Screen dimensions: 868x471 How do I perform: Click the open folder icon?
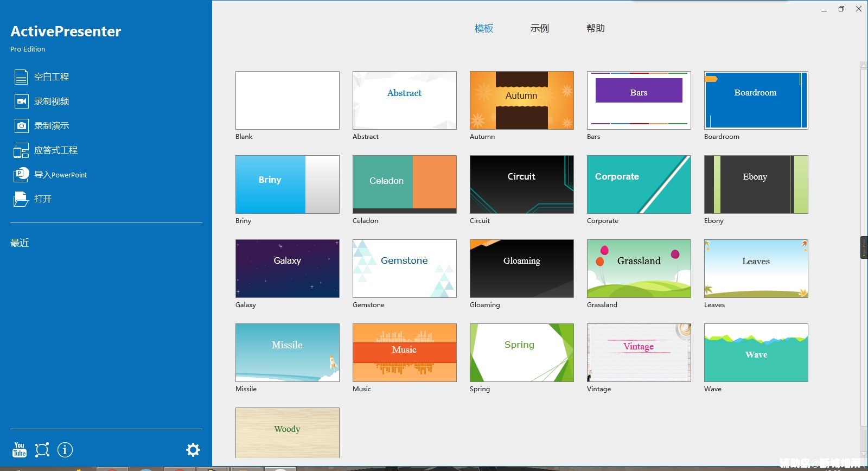point(21,199)
